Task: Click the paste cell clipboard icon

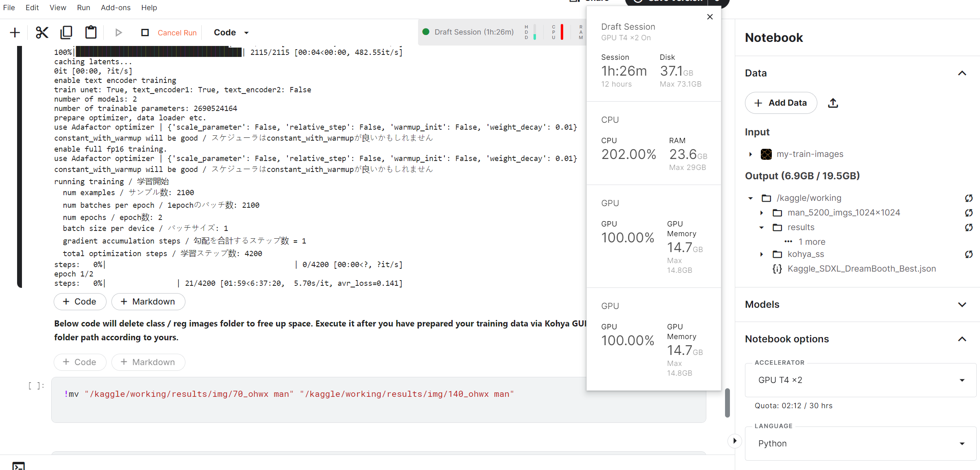Action: pos(91,33)
